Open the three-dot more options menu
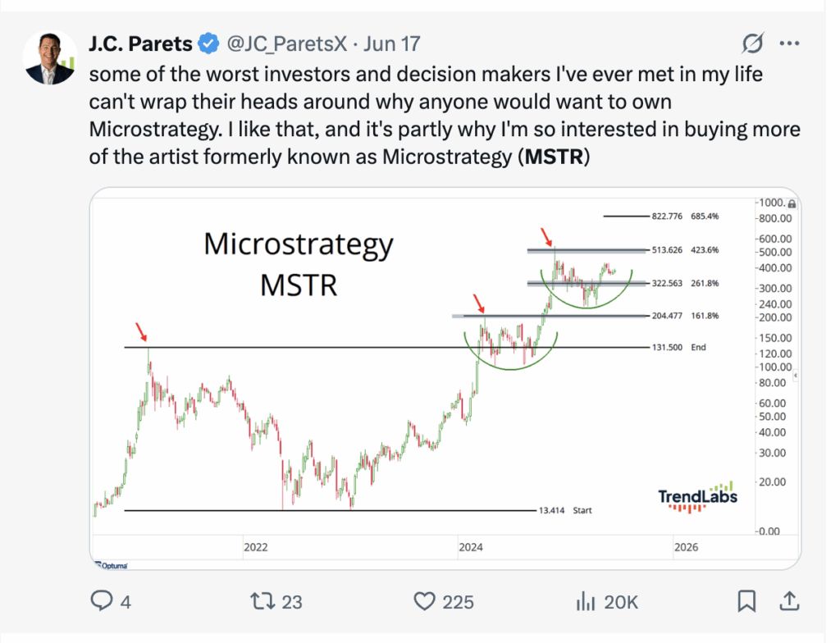The height and width of the screenshot is (643, 840). [x=790, y=43]
